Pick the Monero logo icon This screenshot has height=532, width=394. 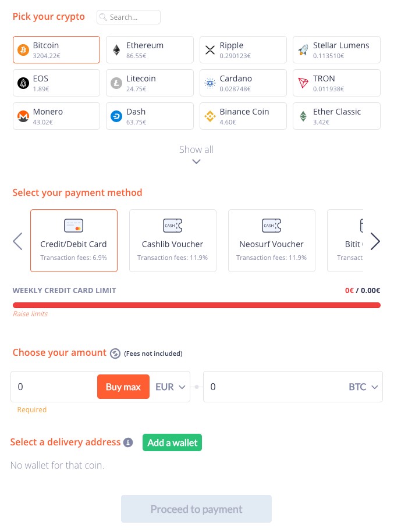click(23, 116)
